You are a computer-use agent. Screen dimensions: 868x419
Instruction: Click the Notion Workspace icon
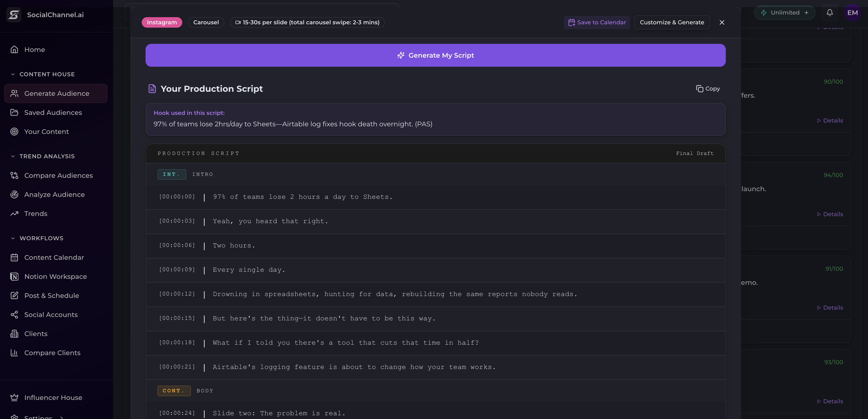[x=14, y=276]
